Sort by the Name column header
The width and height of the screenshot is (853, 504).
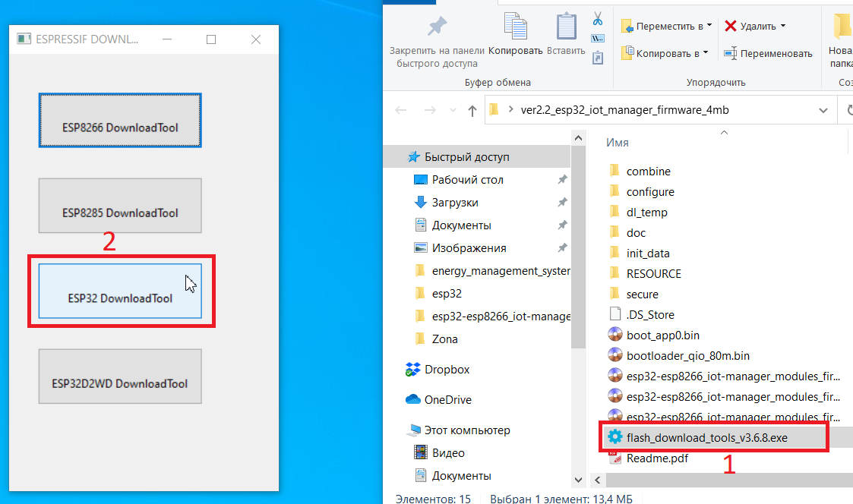618,143
